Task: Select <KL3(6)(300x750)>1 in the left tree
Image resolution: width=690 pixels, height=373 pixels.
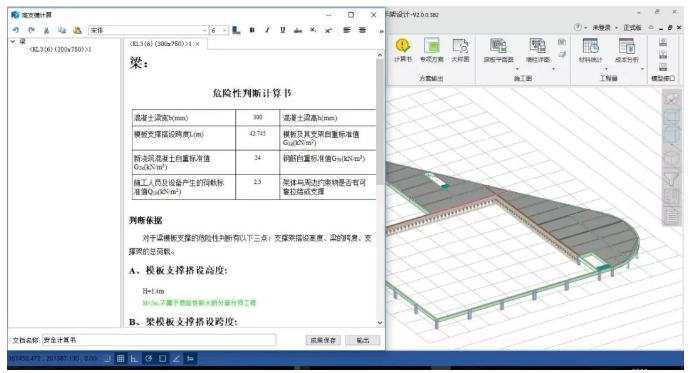Action: tap(60, 49)
